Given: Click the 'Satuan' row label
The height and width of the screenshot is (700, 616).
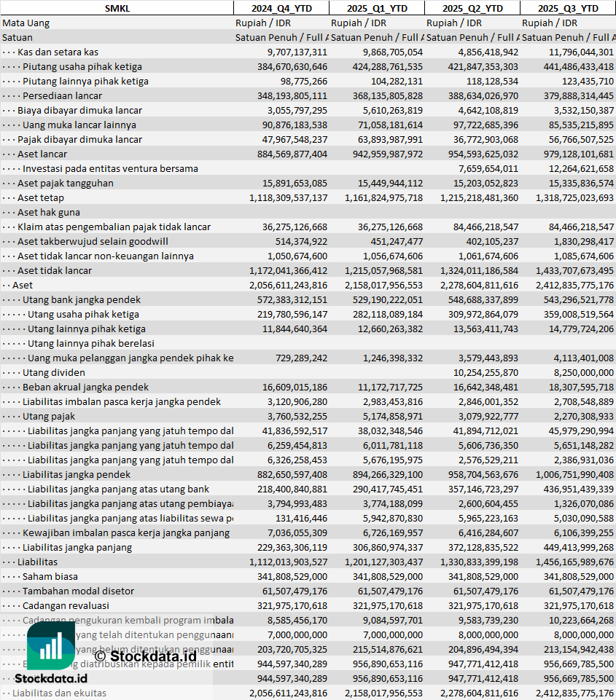Looking at the screenshot, I should click(x=17, y=37).
